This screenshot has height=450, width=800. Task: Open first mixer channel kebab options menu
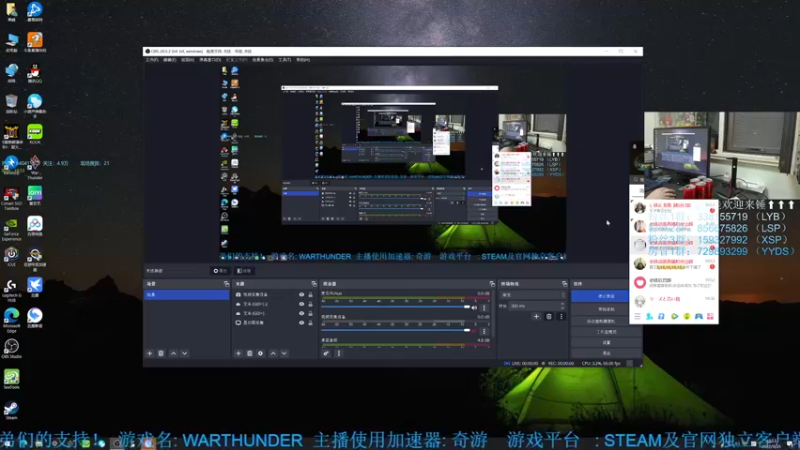tap(484, 308)
